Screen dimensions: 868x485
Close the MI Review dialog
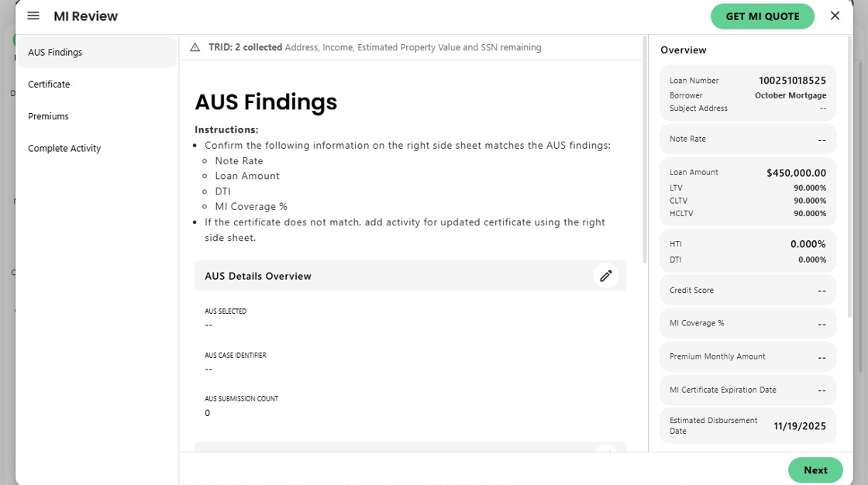[835, 15]
